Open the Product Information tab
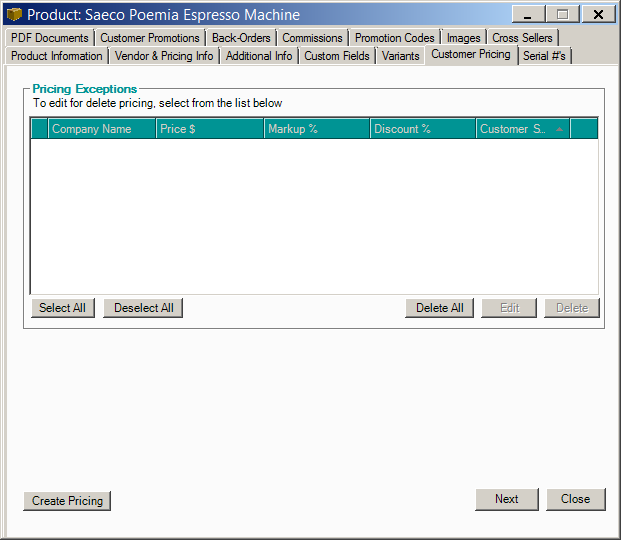Screen dimensions: 621x540 [x=57, y=56]
